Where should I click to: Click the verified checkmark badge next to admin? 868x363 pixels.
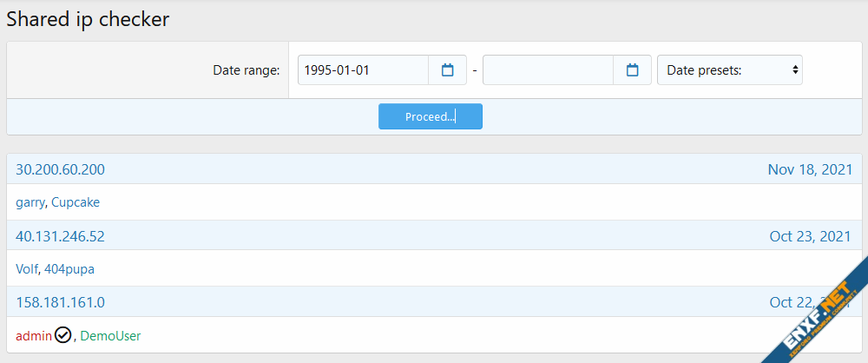coord(62,335)
